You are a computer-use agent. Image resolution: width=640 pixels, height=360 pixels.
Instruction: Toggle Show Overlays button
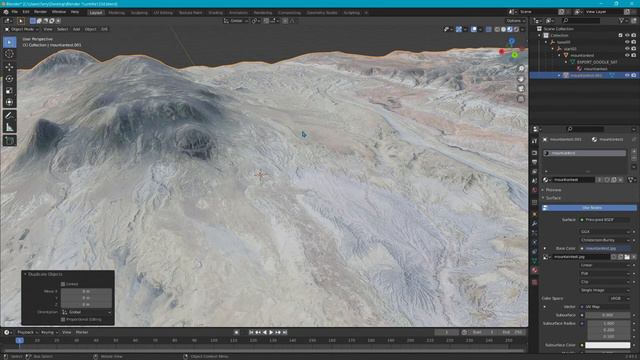[474, 29]
